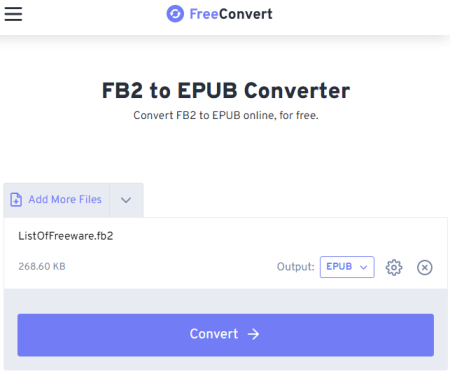Click the Add More Files label
450x381 pixels.
point(65,199)
